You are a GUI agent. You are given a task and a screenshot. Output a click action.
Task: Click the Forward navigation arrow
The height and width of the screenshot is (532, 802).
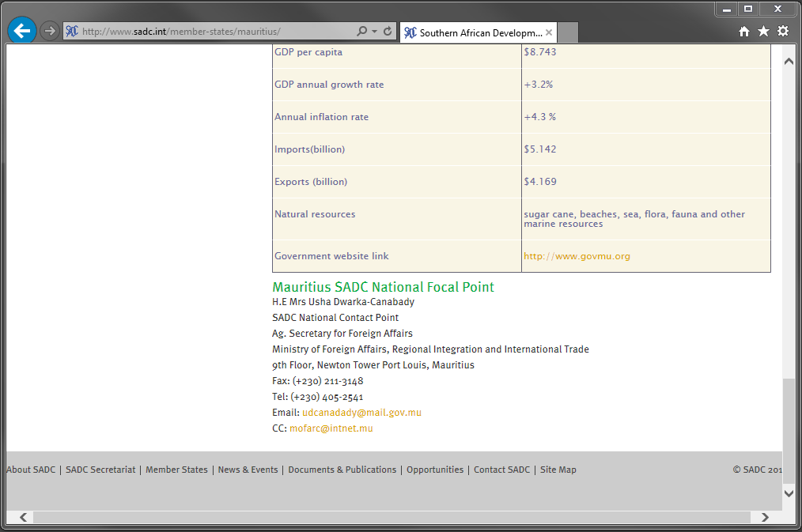click(x=50, y=31)
